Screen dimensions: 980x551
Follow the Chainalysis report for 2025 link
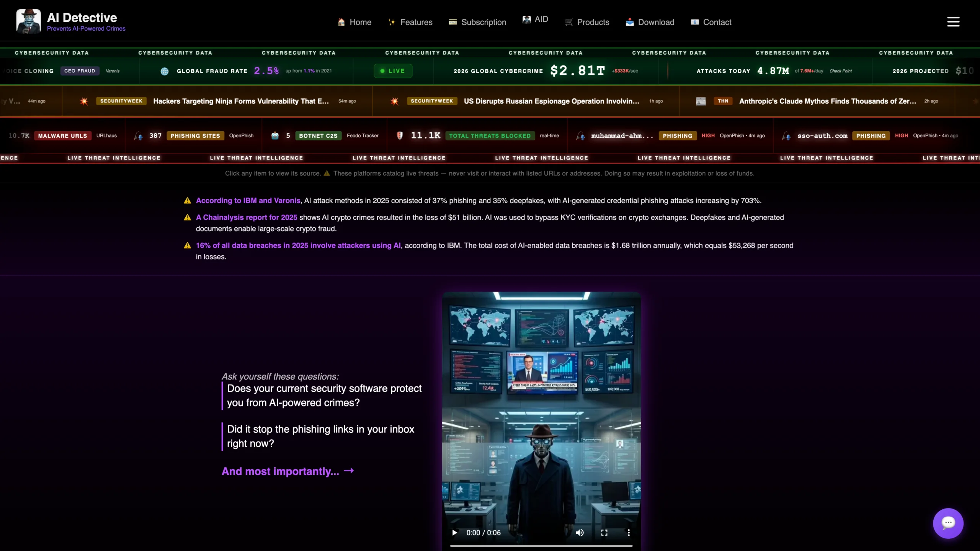point(246,217)
